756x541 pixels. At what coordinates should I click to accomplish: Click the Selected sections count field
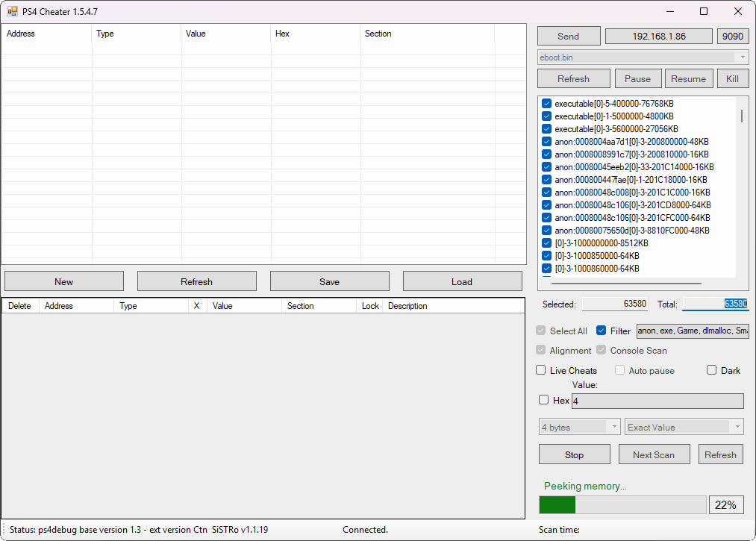point(615,304)
